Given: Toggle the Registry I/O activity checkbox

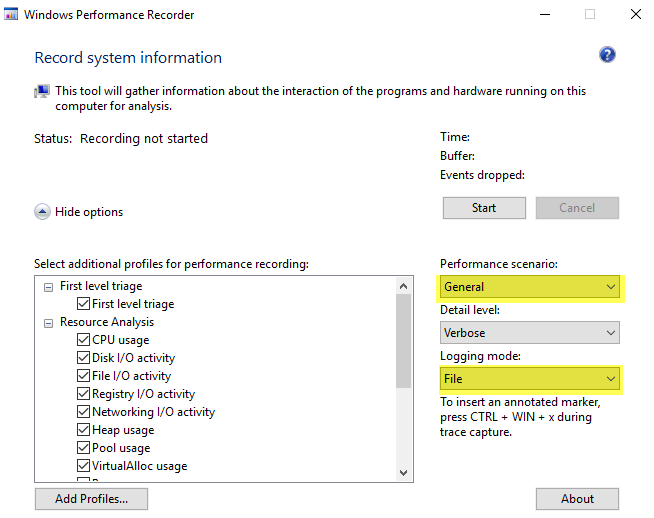Looking at the screenshot, I should click(83, 393).
